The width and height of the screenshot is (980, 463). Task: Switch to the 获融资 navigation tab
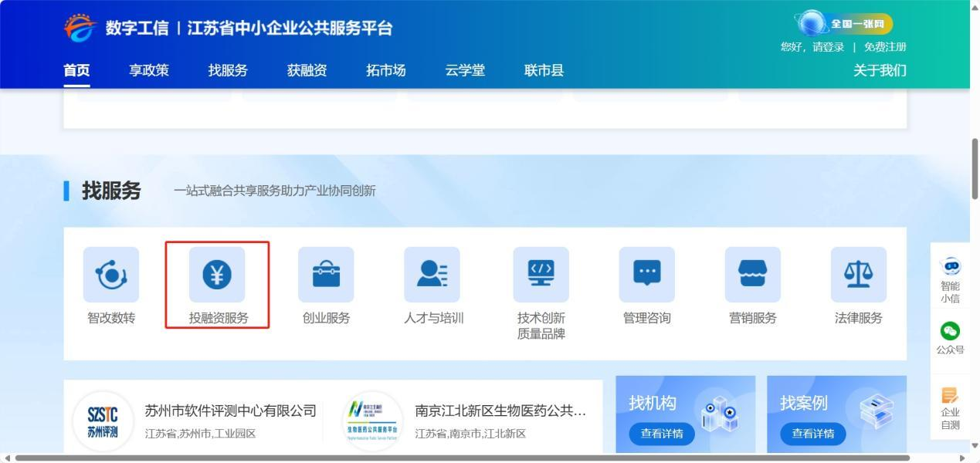307,70
